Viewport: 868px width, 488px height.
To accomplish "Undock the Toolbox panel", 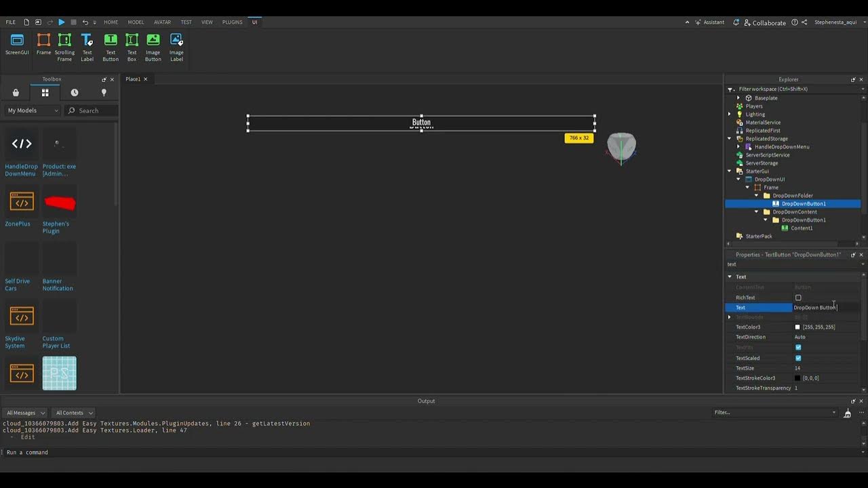I will (104, 79).
